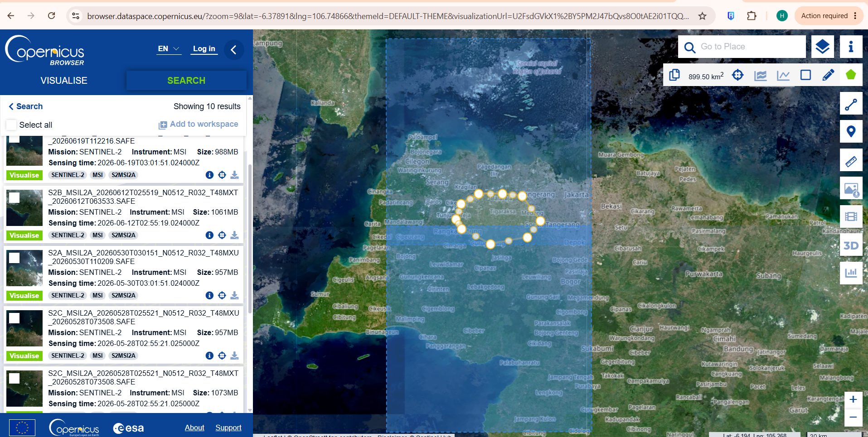Download the 2026-05-30 product
Image resolution: width=868 pixels, height=437 pixels.
click(234, 295)
